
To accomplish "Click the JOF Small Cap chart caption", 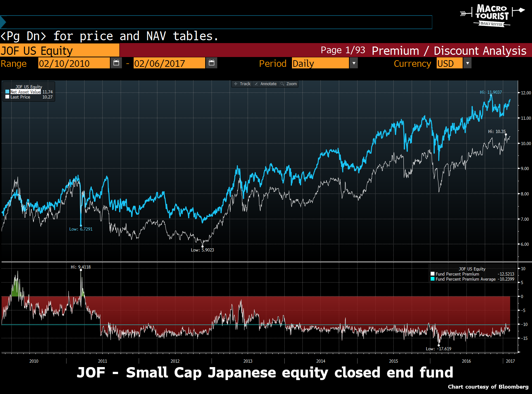I will 265,372.
